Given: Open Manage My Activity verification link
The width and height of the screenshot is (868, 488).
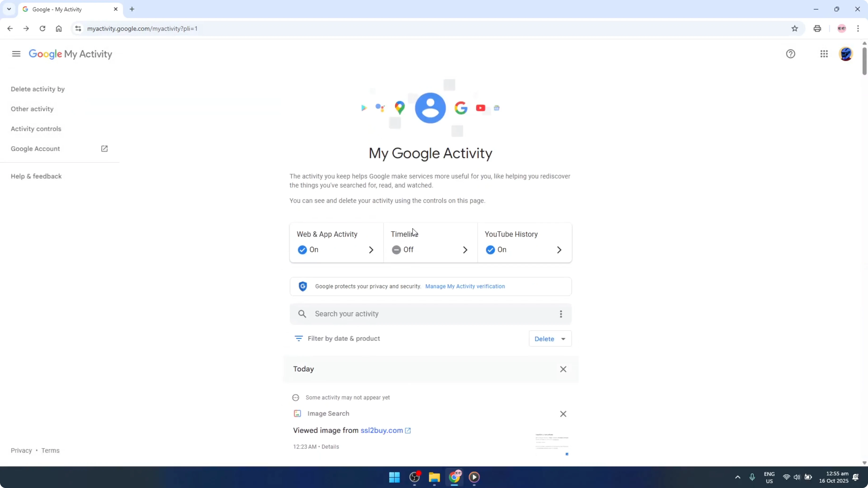Looking at the screenshot, I should [x=465, y=286].
